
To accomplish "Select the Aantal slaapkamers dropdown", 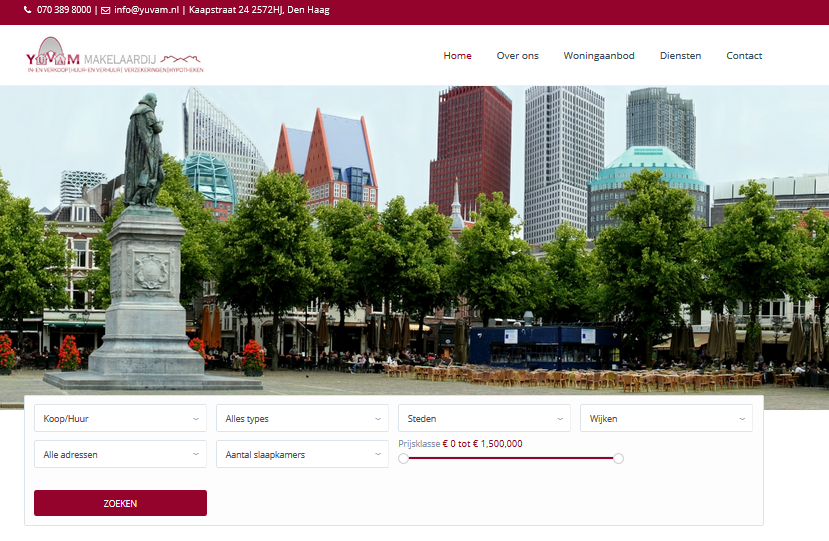I will [302, 454].
